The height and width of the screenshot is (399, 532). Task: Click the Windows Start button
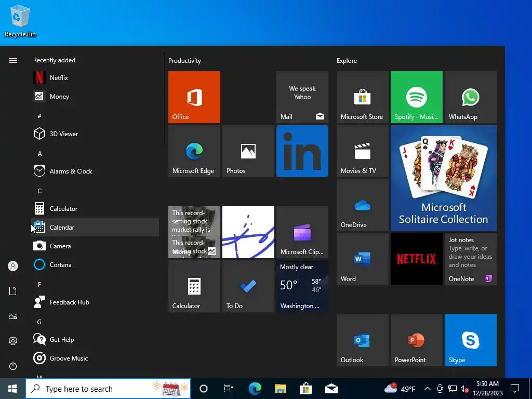pyautogui.click(x=12, y=389)
